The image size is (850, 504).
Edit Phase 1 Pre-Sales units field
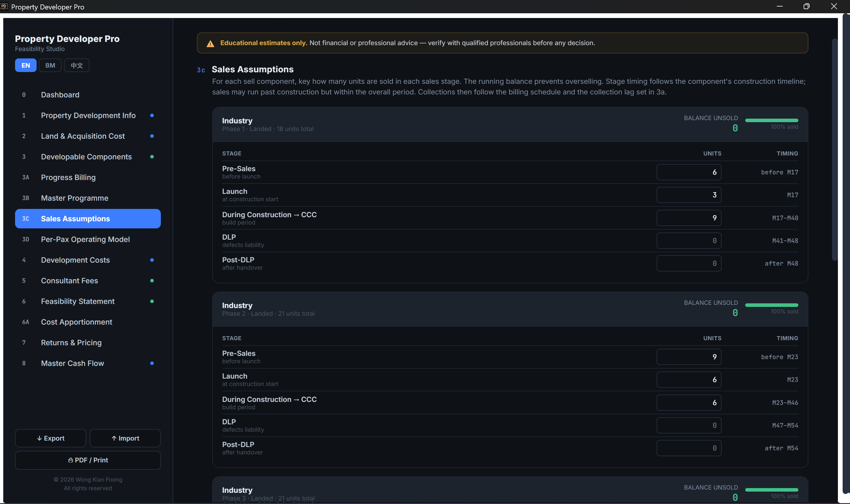tap(689, 172)
